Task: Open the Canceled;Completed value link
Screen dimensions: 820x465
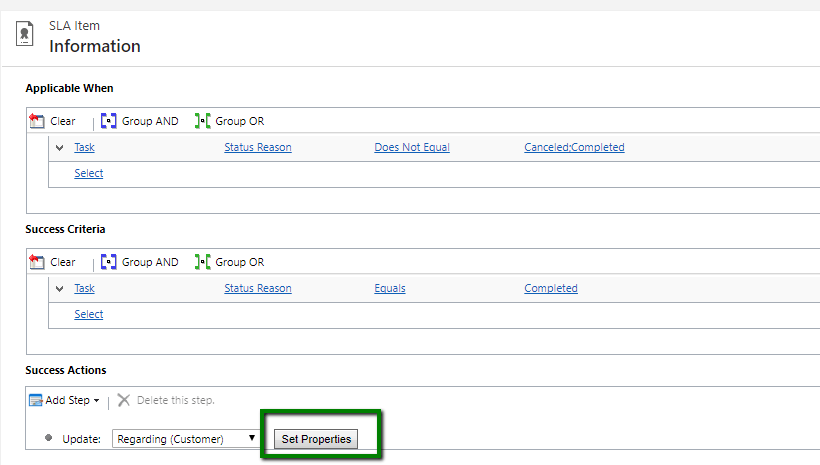Action: 574,148
